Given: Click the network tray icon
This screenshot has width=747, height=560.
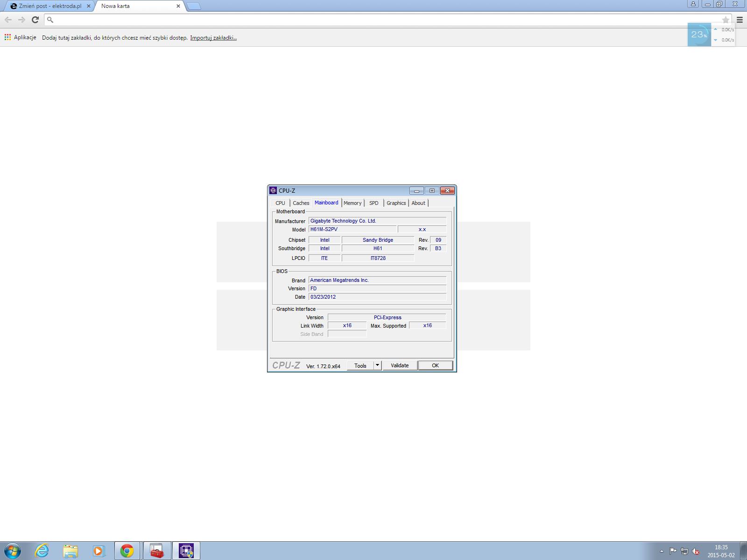Looking at the screenshot, I should click(684, 551).
